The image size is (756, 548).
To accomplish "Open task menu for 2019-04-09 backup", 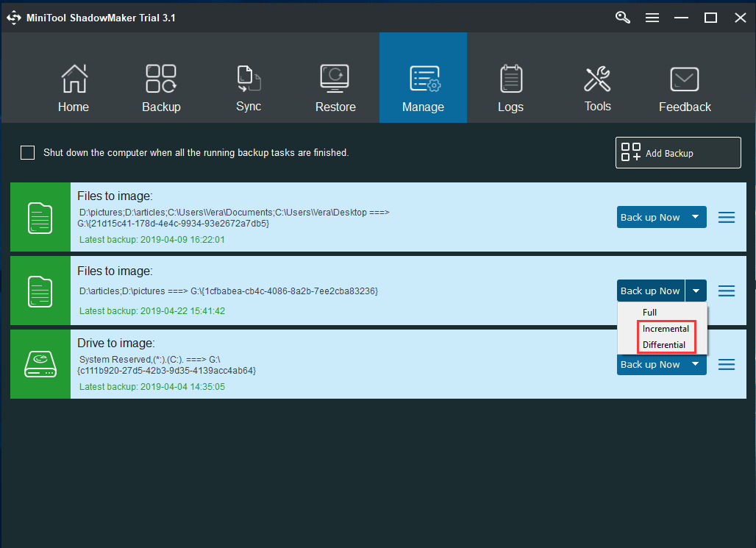I will 727,218.
